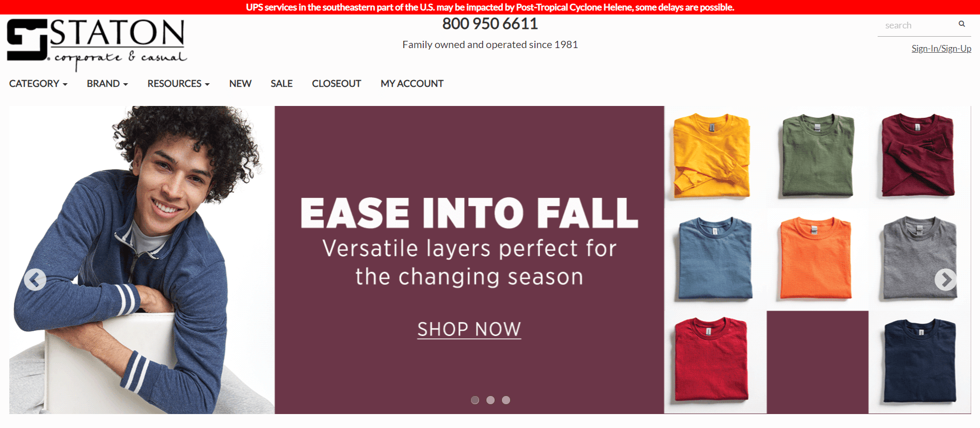This screenshot has width=980, height=428.
Task: Click the navy folded t-shirt image
Action: point(920,360)
